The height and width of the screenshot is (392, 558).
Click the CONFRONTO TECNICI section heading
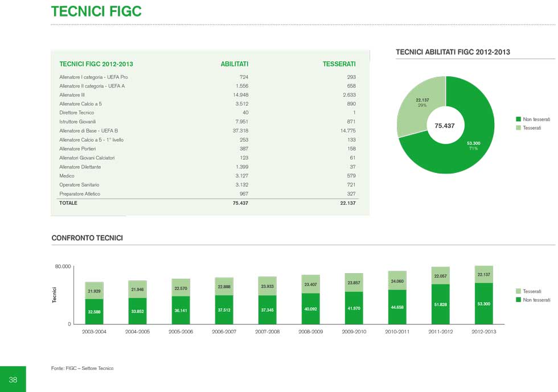[87, 238]
